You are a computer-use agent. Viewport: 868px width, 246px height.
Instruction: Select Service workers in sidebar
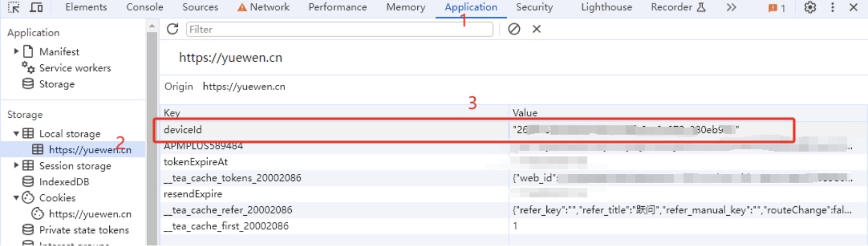(75, 68)
